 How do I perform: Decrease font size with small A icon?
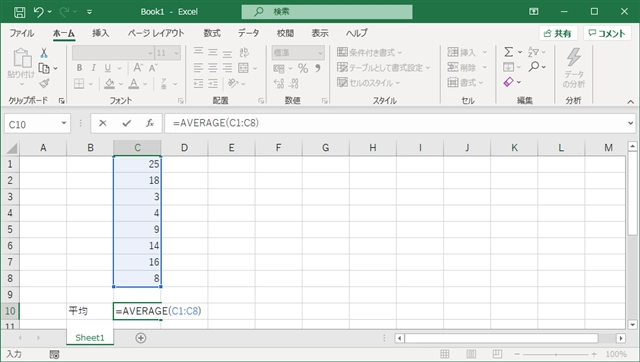(x=153, y=68)
